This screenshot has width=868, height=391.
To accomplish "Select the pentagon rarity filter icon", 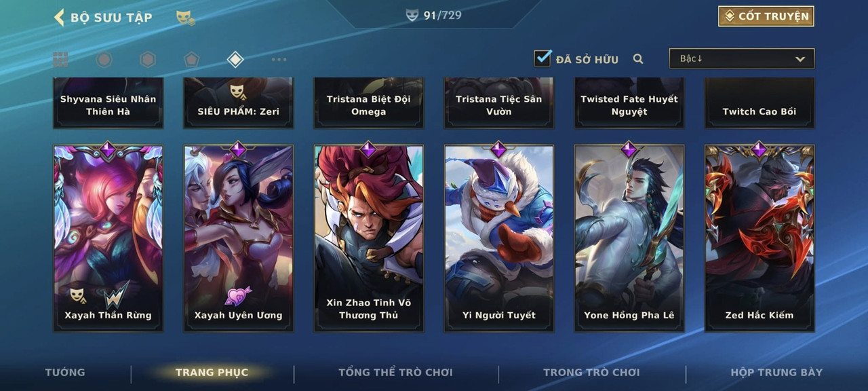I will click(191, 60).
